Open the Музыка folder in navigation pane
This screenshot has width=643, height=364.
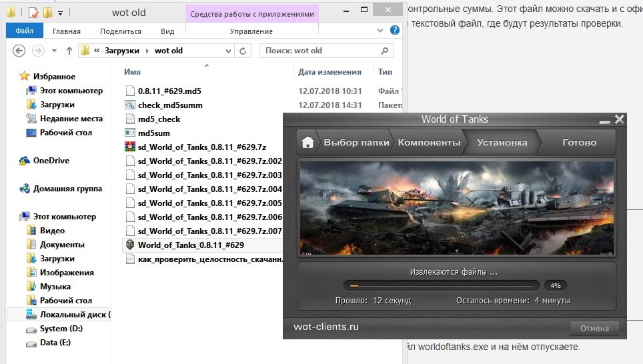click(55, 287)
